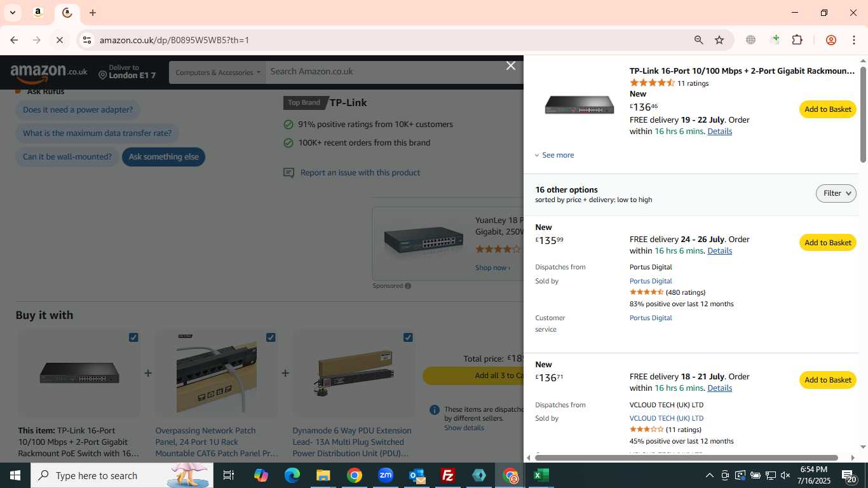Open the Extensions puzzle icon
868x488 pixels.
pyautogui.click(x=797, y=40)
